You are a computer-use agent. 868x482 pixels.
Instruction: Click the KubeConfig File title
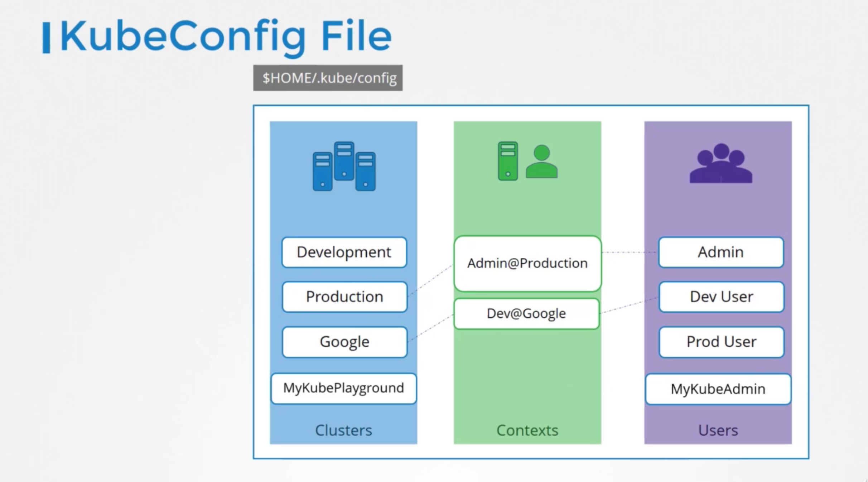coord(226,37)
